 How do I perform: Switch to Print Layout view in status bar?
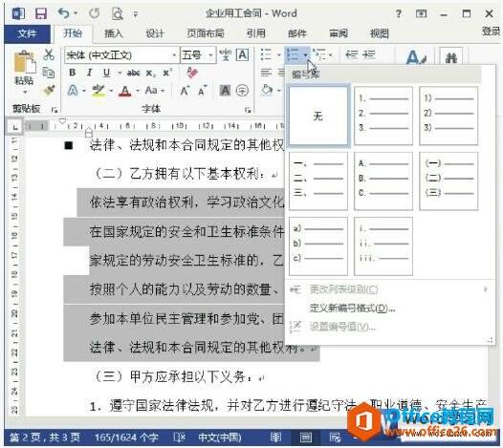click(x=305, y=437)
